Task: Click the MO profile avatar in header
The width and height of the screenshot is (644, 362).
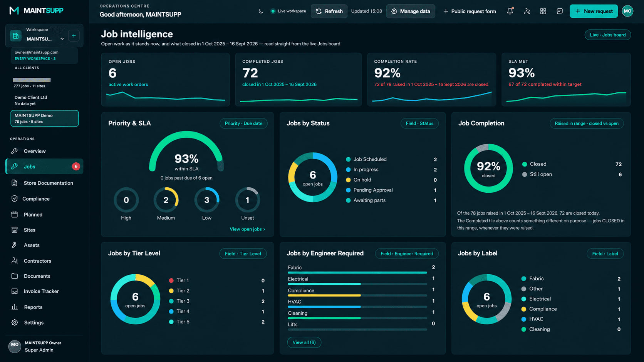Action: point(627,11)
